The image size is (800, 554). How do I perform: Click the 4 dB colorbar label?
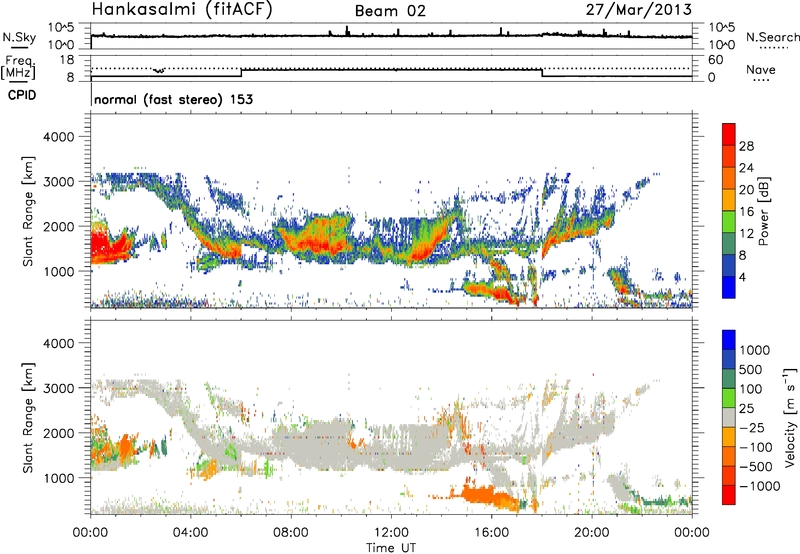743,277
